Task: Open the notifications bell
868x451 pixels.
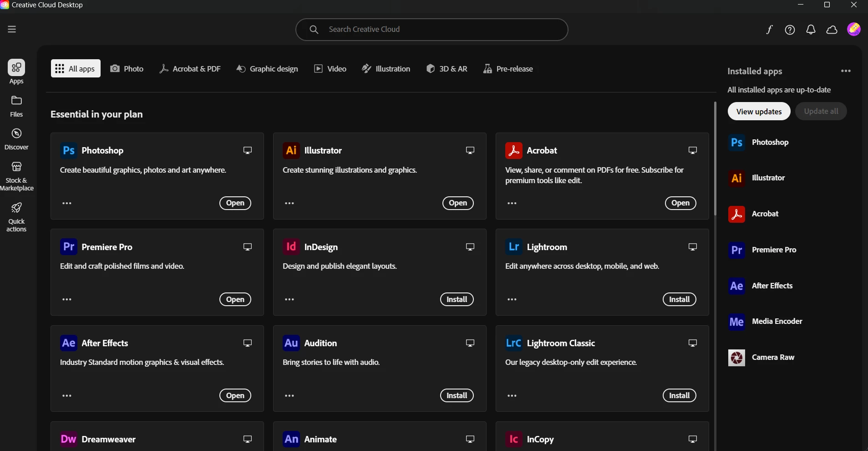Action: point(811,30)
